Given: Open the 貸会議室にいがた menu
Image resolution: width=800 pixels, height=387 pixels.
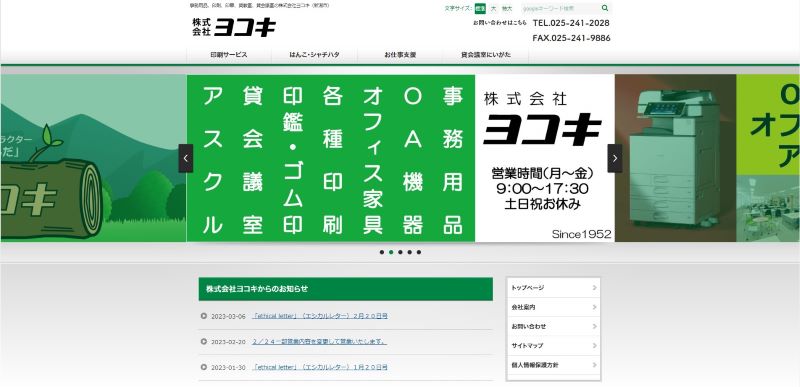Looking at the screenshot, I should [486, 55].
